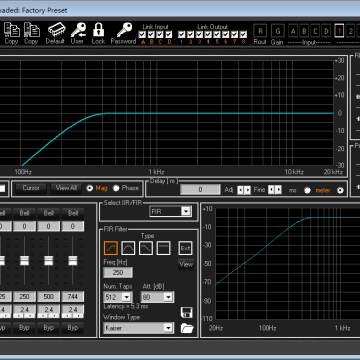The width and height of the screenshot is (360, 360).
Task: Click the Lock padlock icon
Action: click(x=98, y=30)
